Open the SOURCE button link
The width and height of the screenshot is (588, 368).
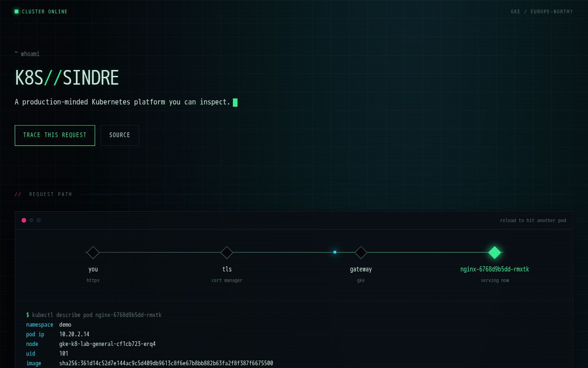coord(120,135)
